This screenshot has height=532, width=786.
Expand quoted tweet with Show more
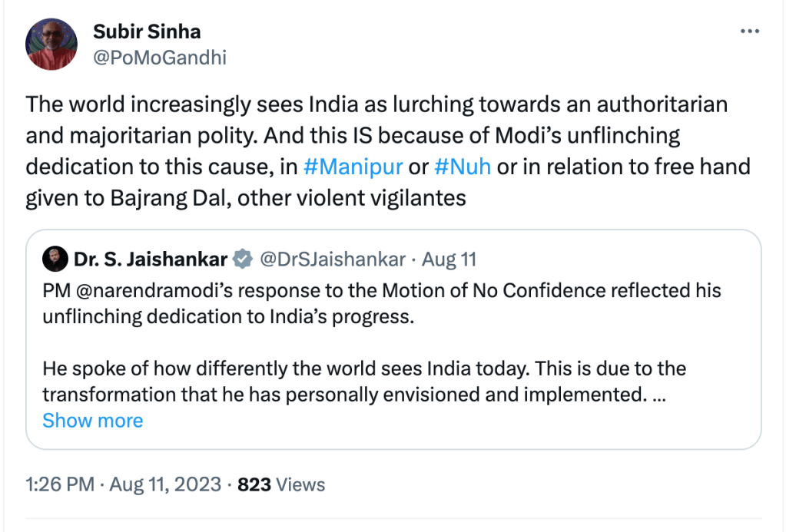[92, 421]
